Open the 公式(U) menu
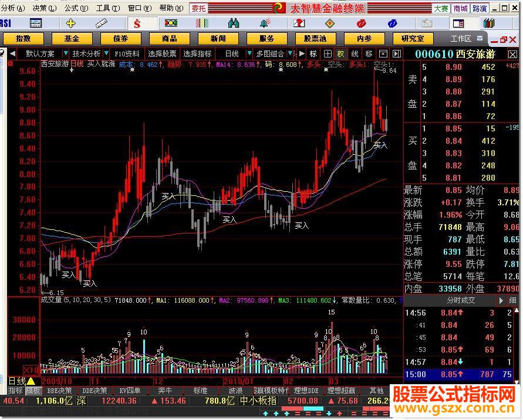Screen dimensions: 523x420 (76, 8)
